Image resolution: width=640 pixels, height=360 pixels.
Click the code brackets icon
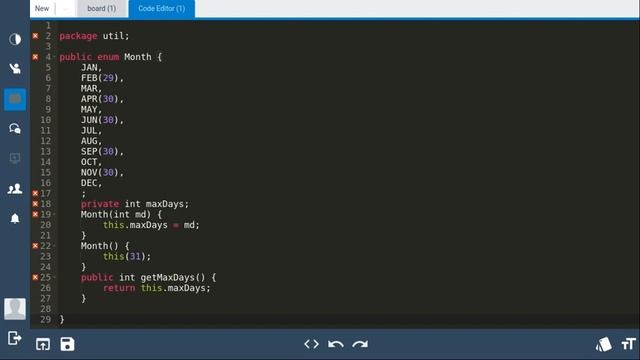311,344
